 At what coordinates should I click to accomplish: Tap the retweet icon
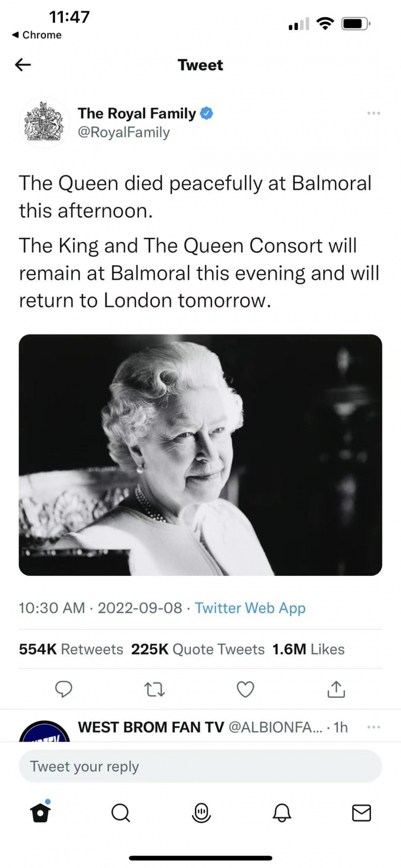tap(154, 690)
